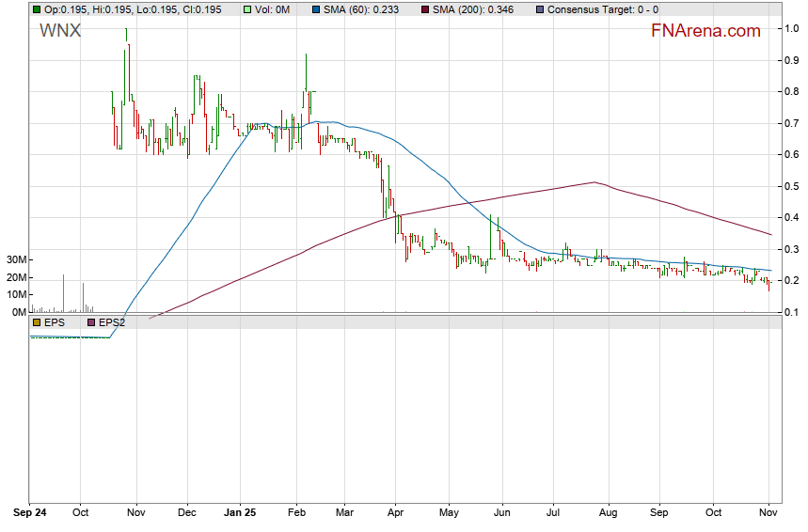Screen dimensions: 808x532
Task: Click the green OHLC price legend swatch
Action: pyautogui.click(x=37, y=9)
